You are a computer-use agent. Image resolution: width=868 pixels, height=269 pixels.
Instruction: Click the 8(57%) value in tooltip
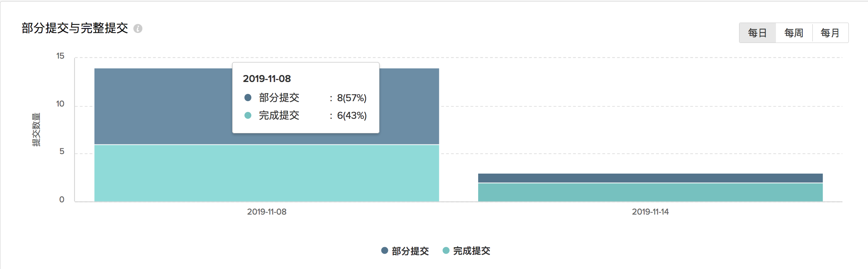pos(352,98)
